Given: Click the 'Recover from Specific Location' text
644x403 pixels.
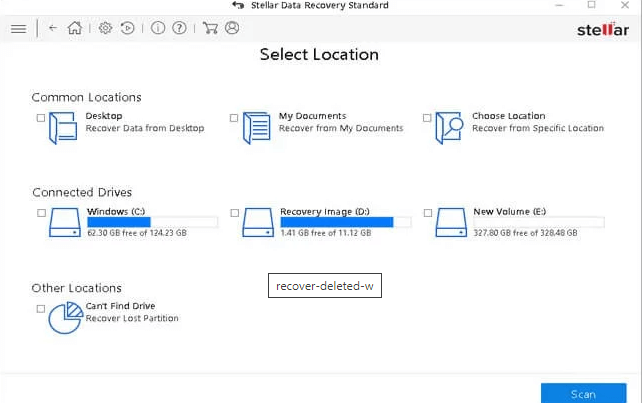Looking at the screenshot, I should point(538,128).
